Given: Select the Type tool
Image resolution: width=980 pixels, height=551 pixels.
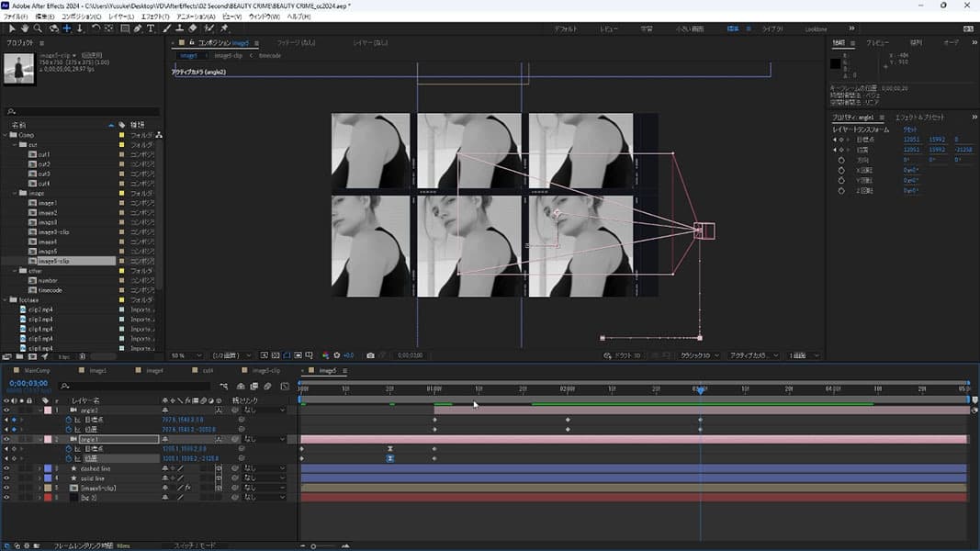Looking at the screenshot, I should [x=151, y=28].
